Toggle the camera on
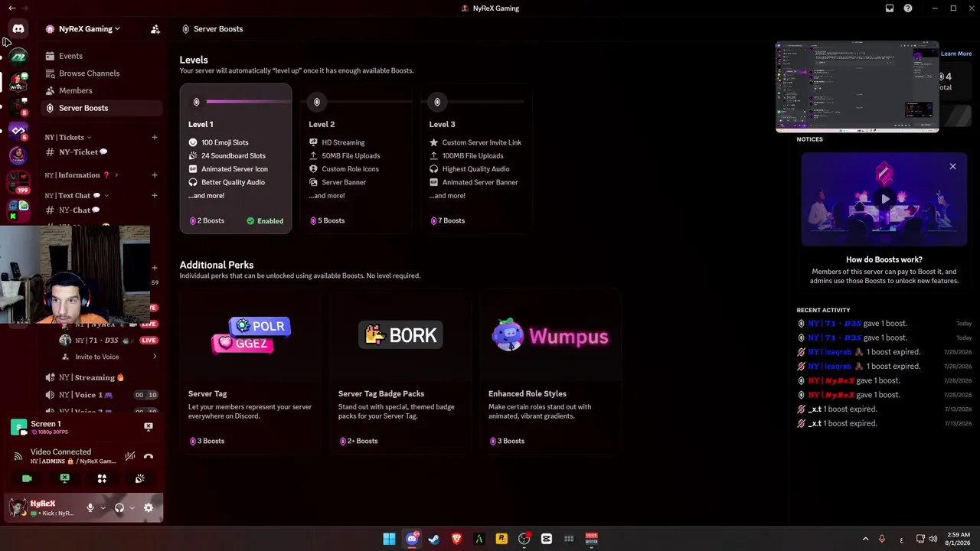Screen dimensions: 980x551 [x=27, y=478]
